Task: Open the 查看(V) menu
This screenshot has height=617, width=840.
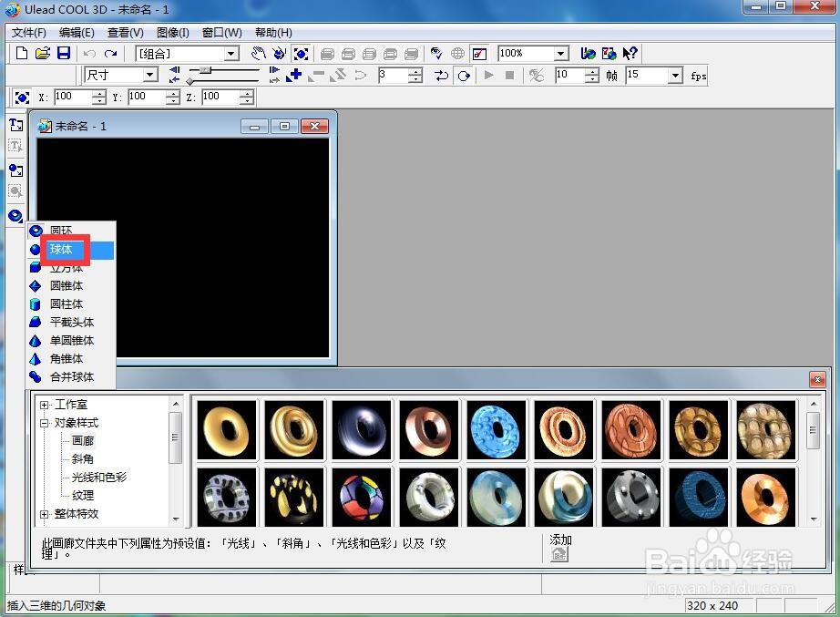Action: tap(126, 33)
